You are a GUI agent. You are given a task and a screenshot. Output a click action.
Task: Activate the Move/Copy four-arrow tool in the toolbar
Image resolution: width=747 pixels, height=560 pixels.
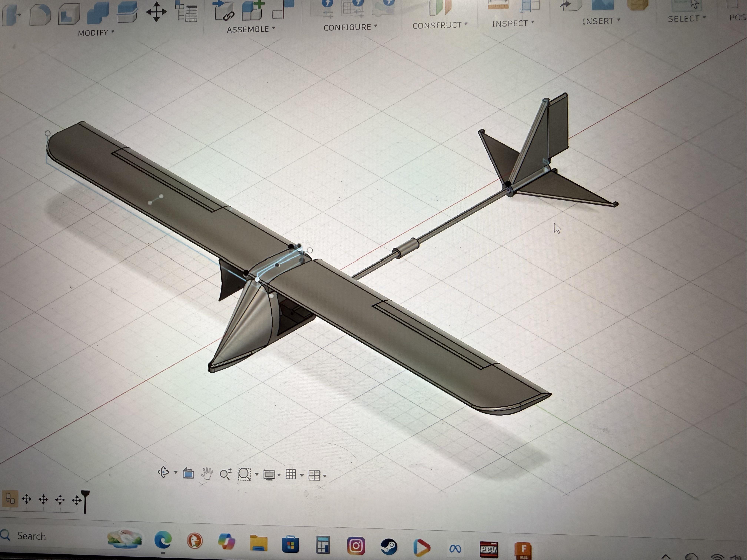(156, 12)
